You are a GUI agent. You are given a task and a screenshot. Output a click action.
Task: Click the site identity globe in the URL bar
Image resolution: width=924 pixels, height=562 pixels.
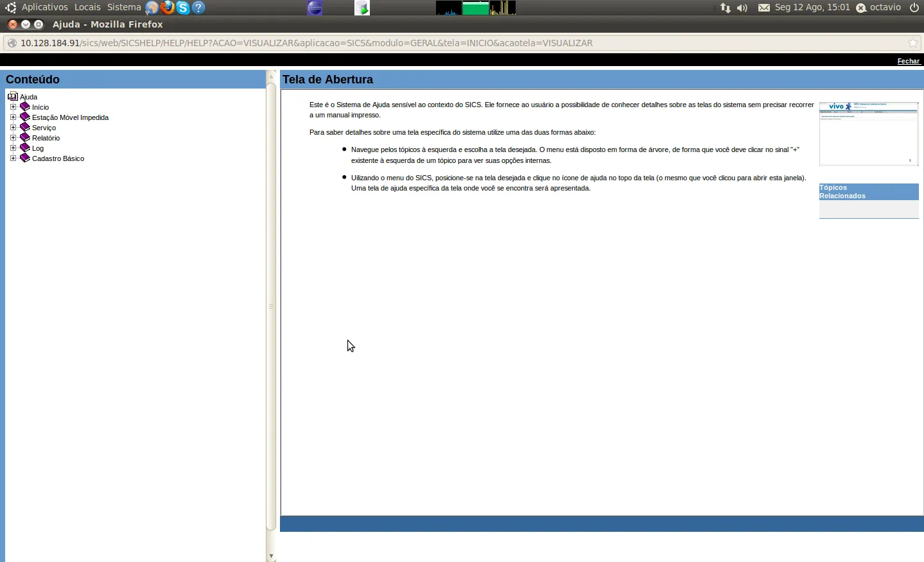(12, 43)
